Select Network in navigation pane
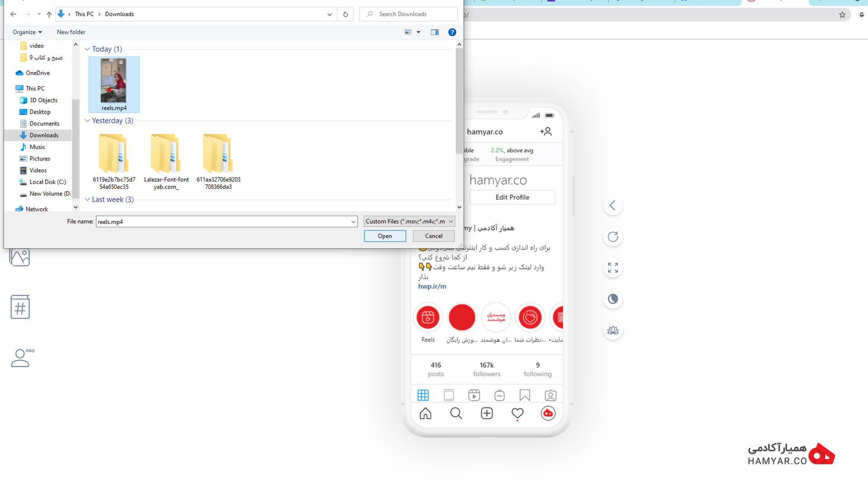868x488 pixels. click(37, 209)
